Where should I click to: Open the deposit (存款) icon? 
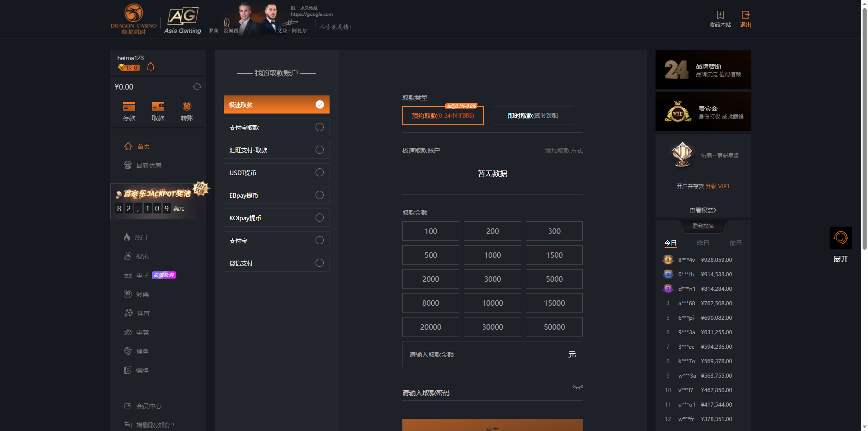tap(129, 107)
